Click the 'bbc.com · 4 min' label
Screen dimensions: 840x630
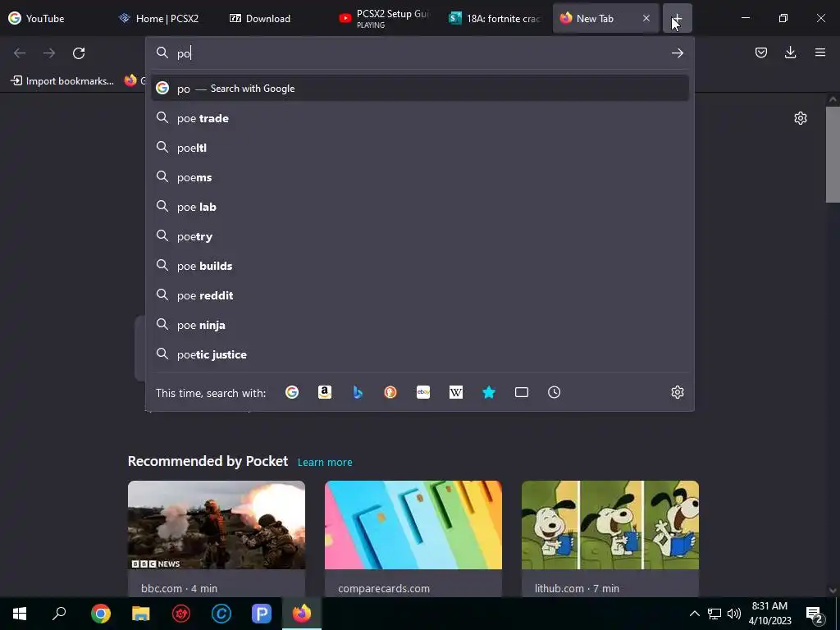point(179,588)
